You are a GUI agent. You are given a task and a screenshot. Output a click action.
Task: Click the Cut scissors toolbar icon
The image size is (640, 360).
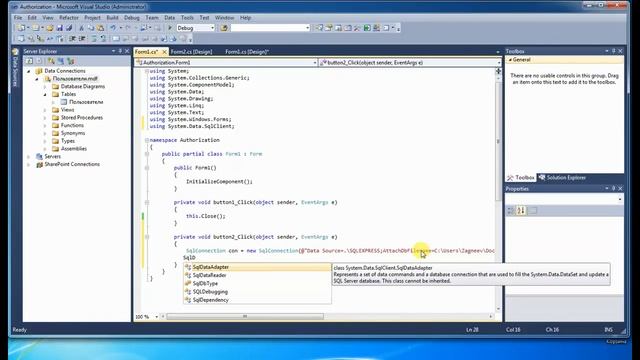click(x=82, y=28)
